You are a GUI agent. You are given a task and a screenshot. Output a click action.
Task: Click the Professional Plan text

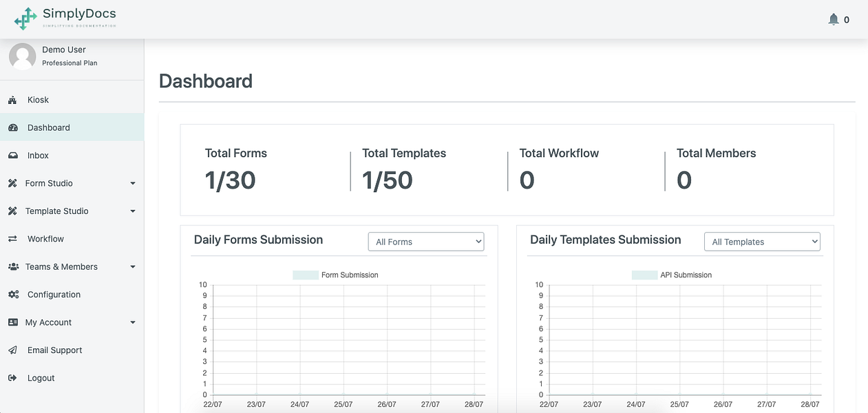click(70, 63)
